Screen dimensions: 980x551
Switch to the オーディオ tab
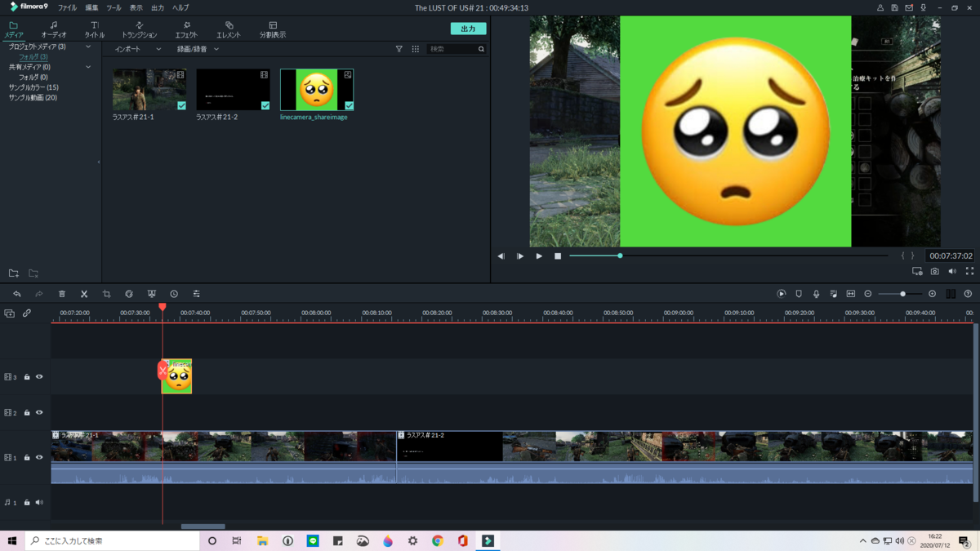pyautogui.click(x=54, y=30)
